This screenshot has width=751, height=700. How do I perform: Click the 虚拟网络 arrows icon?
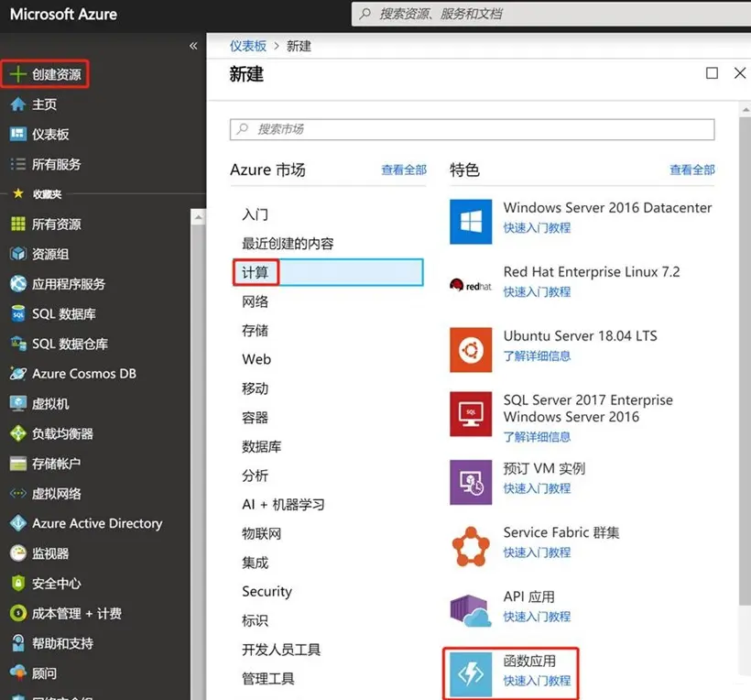(17, 493)
